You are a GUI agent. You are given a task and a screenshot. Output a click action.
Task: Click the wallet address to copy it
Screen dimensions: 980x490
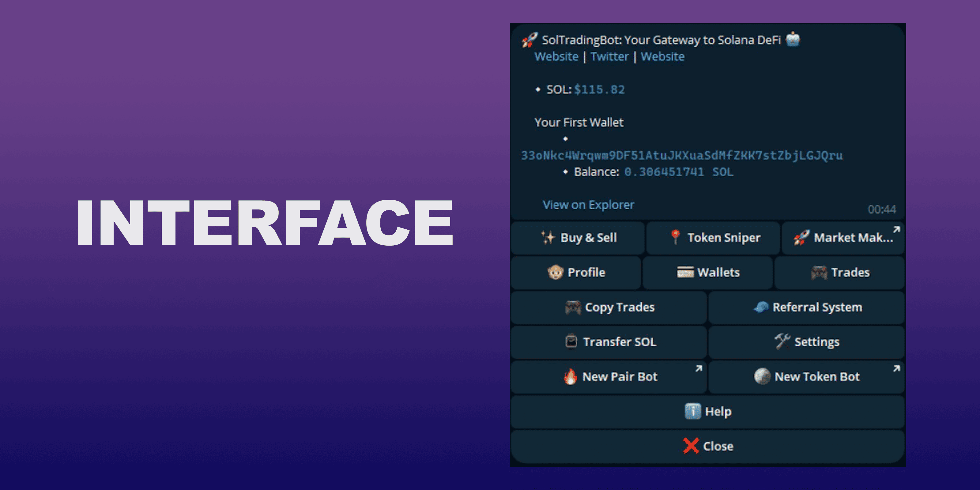pyautogui.click(x=681, y=155)
